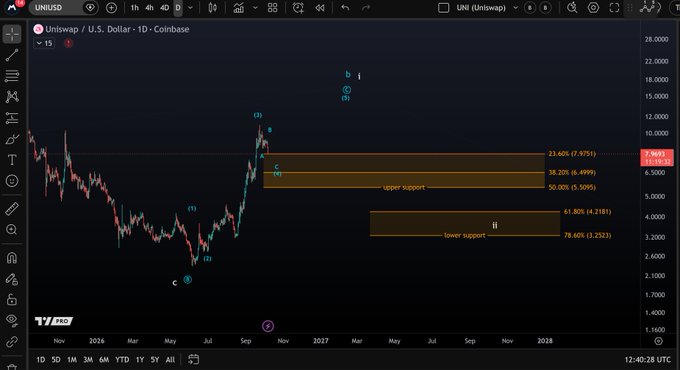
Task: Expand the indicators legend showing 15
Action: tap(44, 43)
